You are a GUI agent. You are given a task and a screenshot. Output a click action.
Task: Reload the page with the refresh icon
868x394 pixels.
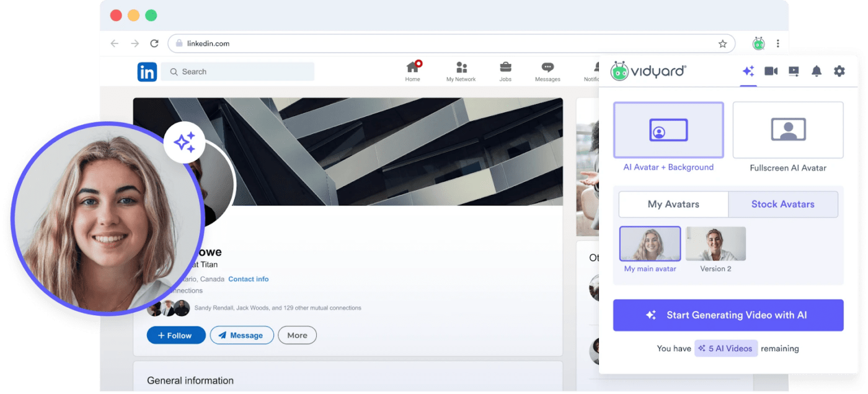pyautogui.click(x=154, y=43)
